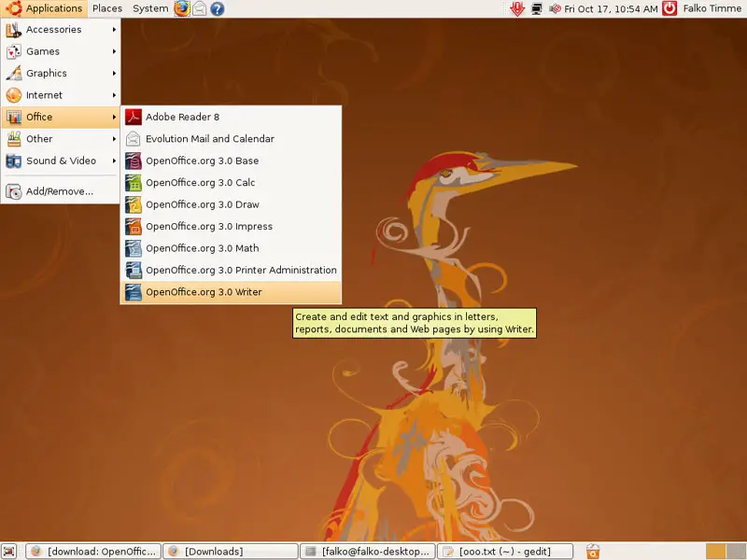Viewport: 747px width, 560px height.
Task: Switch to falko@falko-desktop terminal window
Action: pos(368,552)
